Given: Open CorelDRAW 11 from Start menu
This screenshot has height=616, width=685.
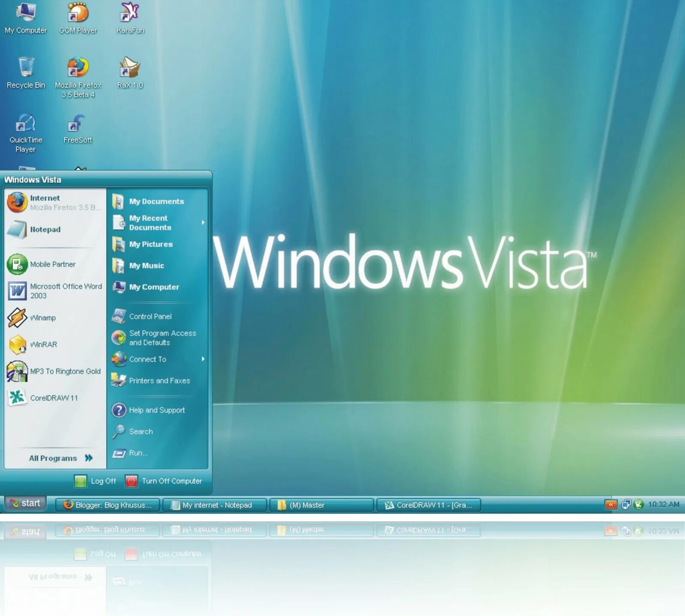Looking at the screenshot, I should coord(55,398).
